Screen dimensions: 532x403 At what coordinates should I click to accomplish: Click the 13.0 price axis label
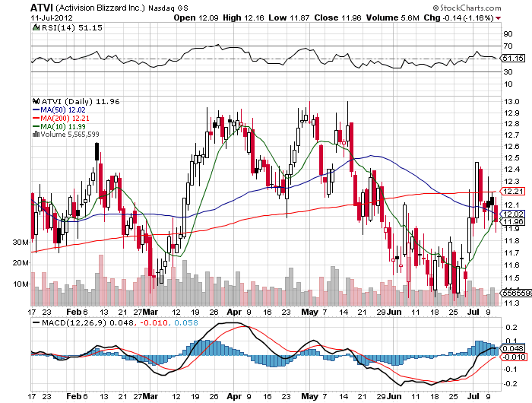click(x=511, y=101)
